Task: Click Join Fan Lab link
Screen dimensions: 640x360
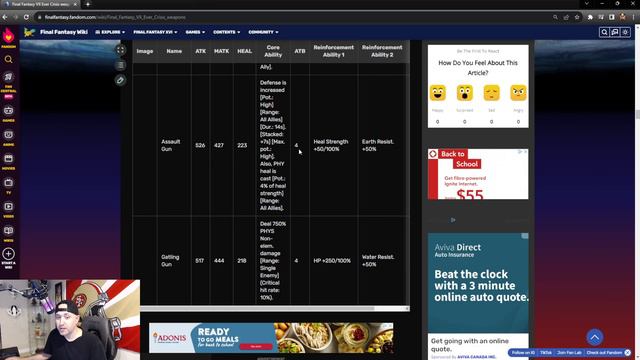Action: pos(569,353)
